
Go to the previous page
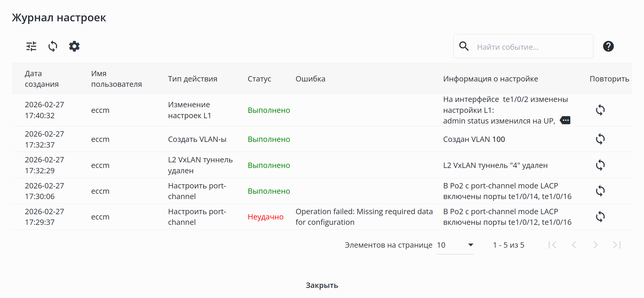click(574, 245)
